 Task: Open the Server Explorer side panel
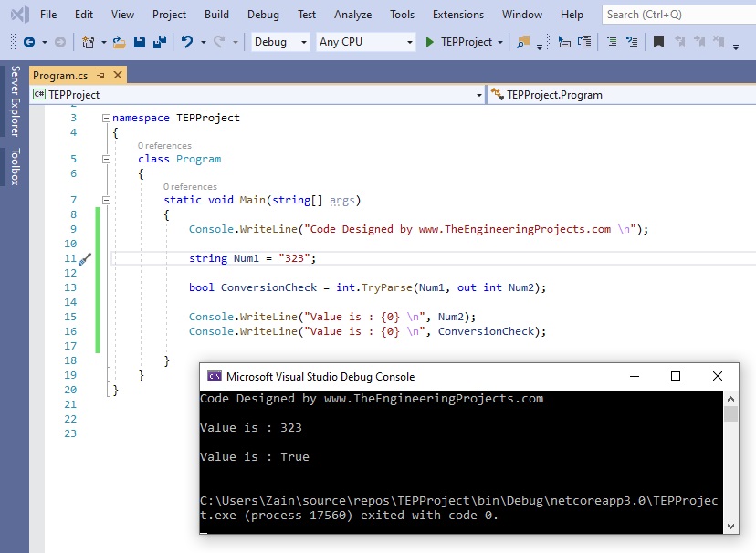(x=15, y=100)
